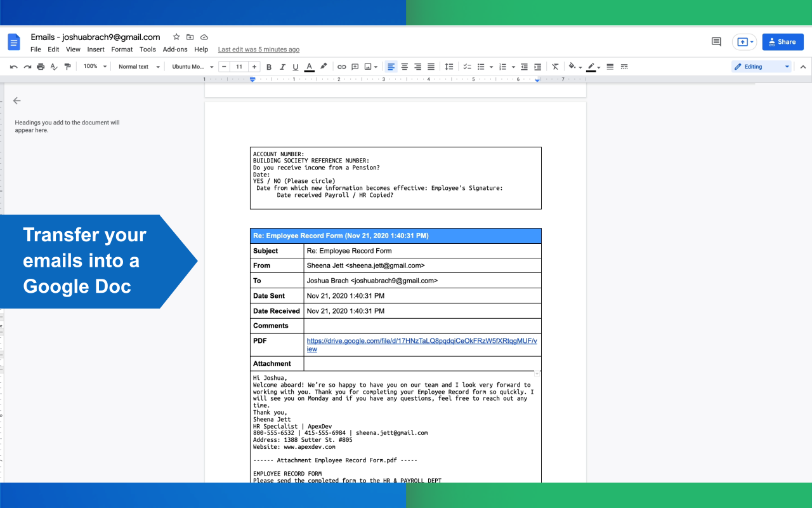Open the zoom level dropdown

[94, 66]
